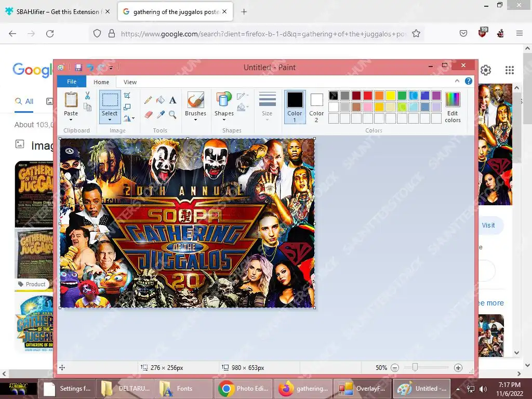Click the Save to Pocket icon

pos(463,33)
